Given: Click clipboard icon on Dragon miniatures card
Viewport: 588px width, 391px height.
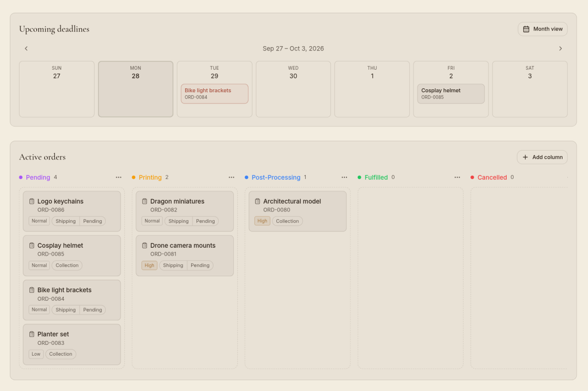Looking at the screenshot, I should (145, 201).
